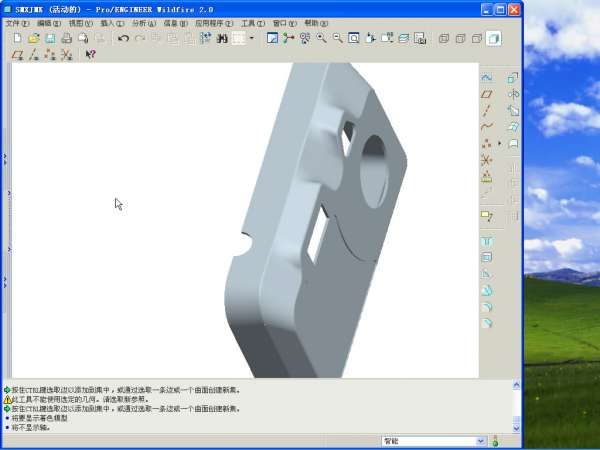Repaint the current view
Screen dimensions: 600x450
click(x=272, y=38)
